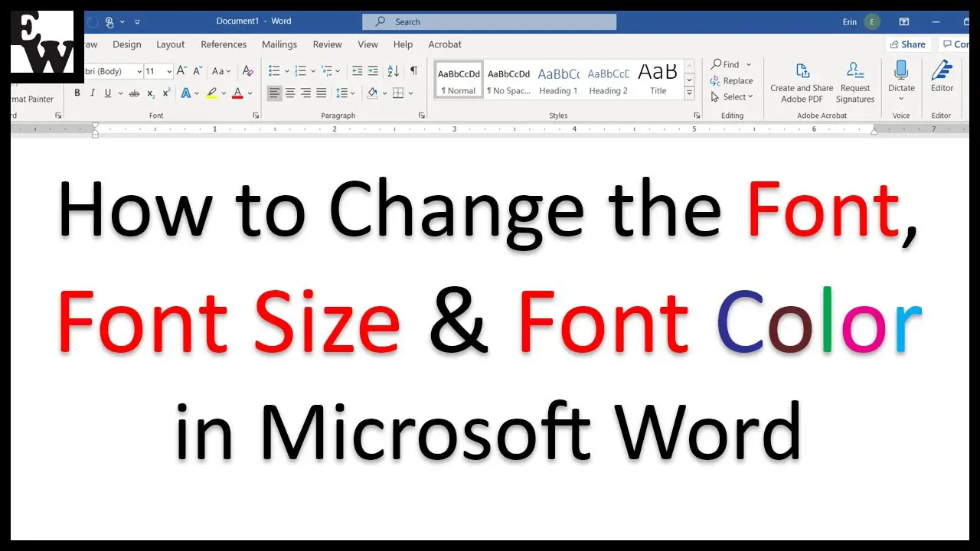Open the font color dropdown arrow
The width and height of the screenshot is (980, 551).
(250, 93)
